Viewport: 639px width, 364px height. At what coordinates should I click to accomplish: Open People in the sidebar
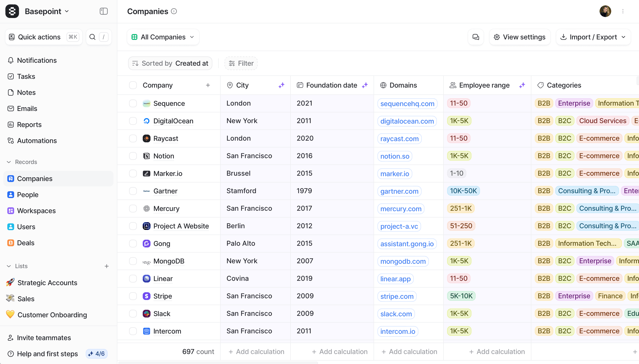click(x=28, y=195)
